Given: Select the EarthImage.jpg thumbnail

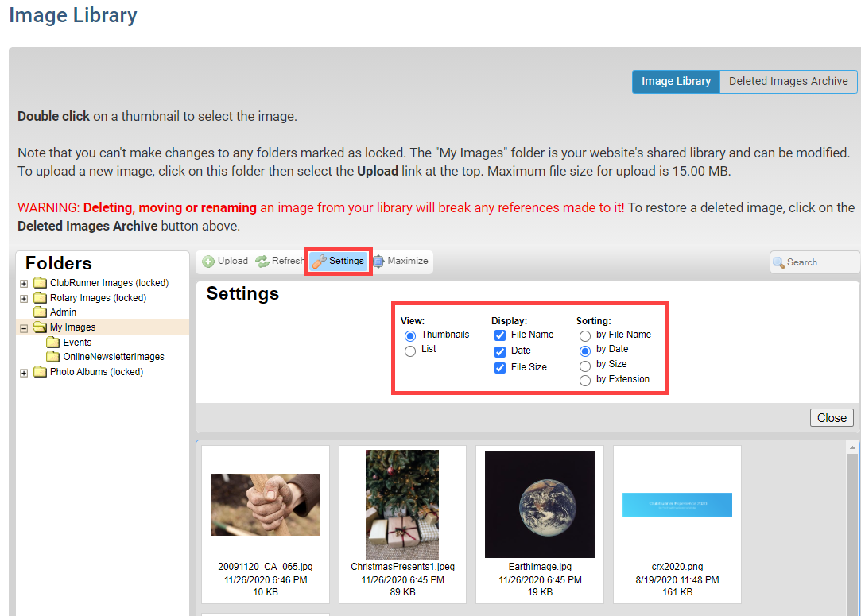Looking at the screenshot, I should (x=540, y=505).
